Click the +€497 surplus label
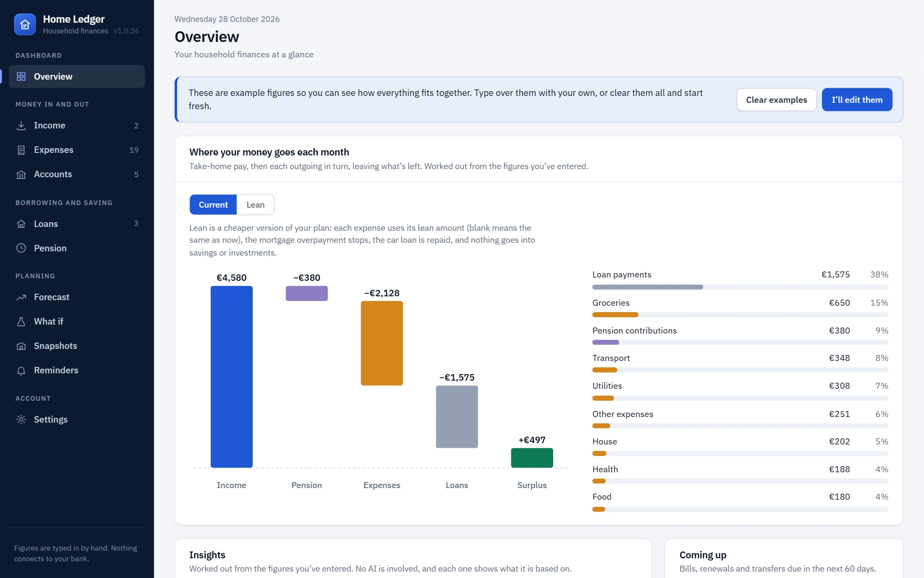The image size is (924, 578). 532,440
